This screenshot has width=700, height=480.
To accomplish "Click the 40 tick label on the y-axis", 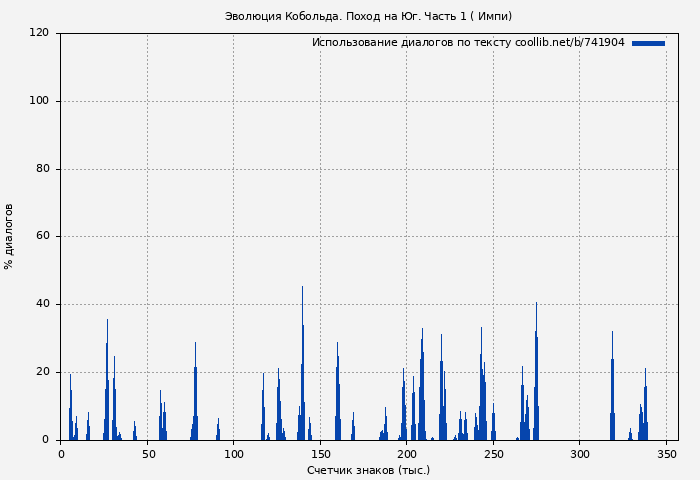I will (x=42, y=304).
